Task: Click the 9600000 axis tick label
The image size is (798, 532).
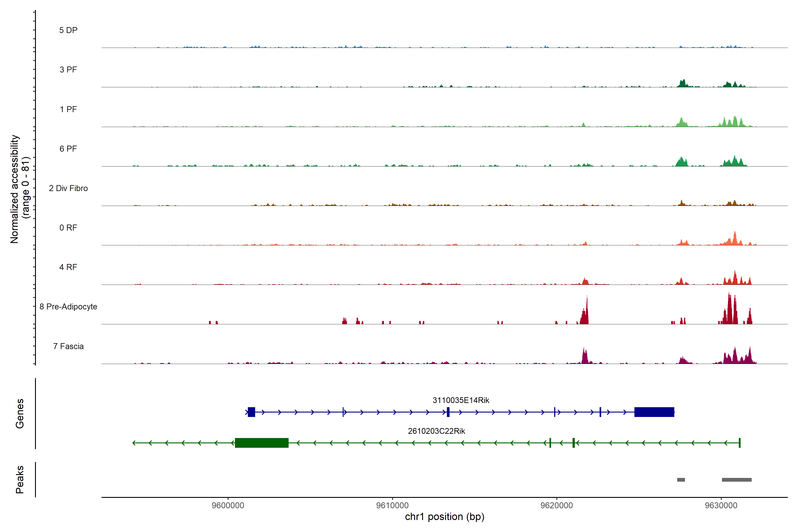Action: coord(228,505)
